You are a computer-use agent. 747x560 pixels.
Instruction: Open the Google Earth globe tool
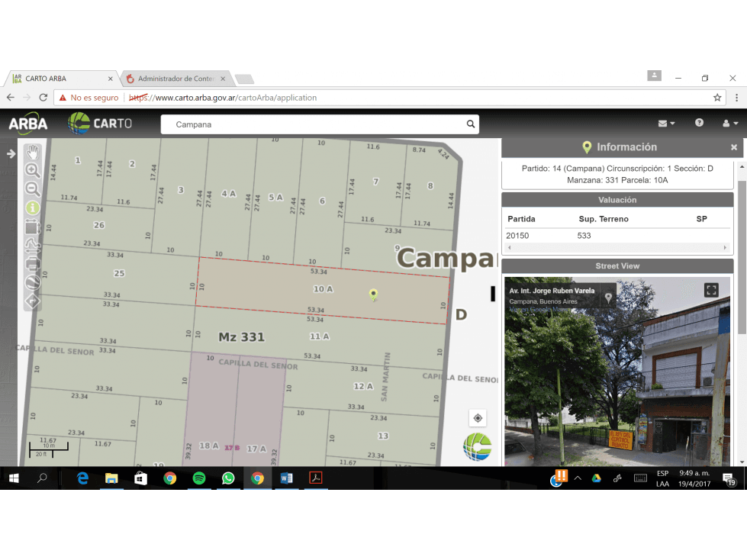click(x=32, y=282)
